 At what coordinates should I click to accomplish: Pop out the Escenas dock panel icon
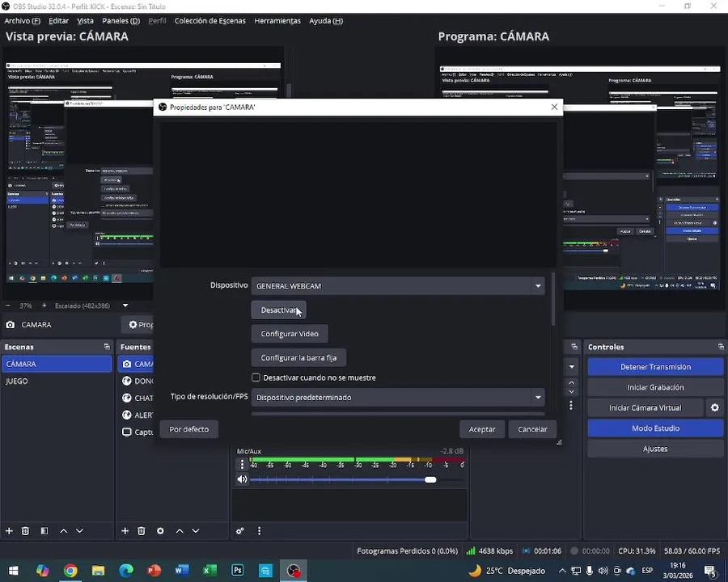tap(107, 347)
